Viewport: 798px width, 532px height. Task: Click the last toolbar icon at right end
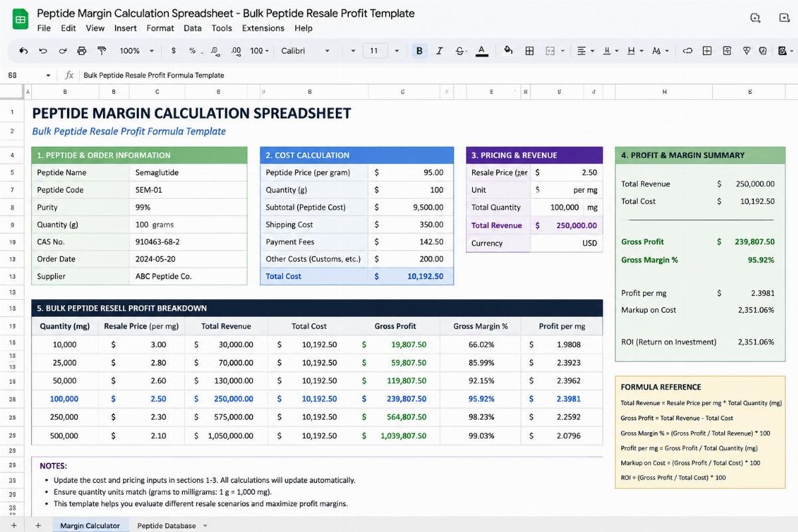coord(781,51)
